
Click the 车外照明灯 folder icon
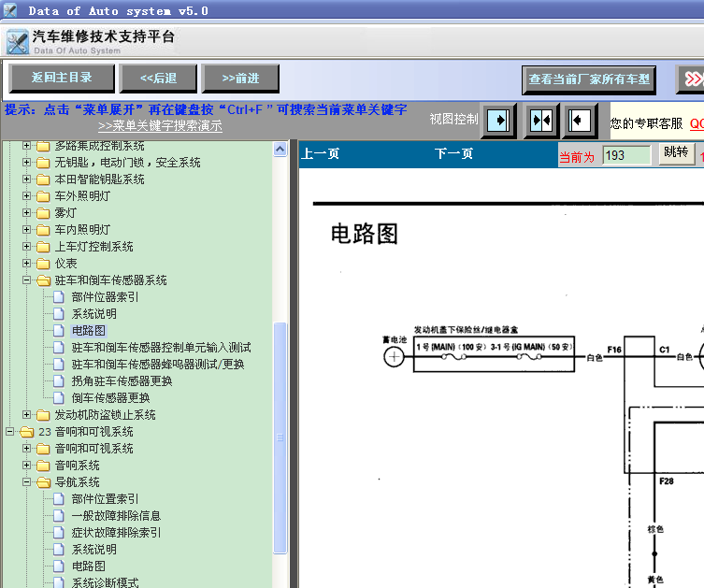[x=43, y=196]
